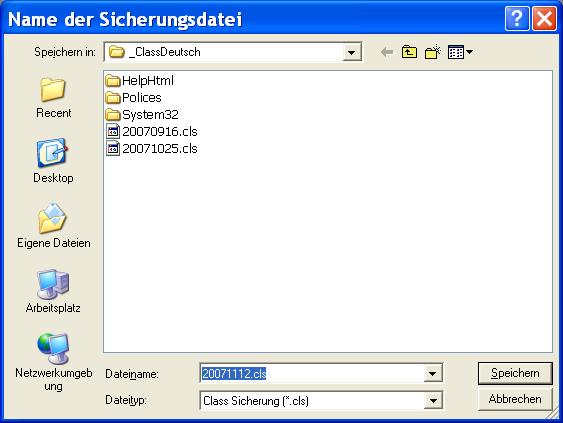Expand the Dateityp dropdown arrow

[433, 400]
